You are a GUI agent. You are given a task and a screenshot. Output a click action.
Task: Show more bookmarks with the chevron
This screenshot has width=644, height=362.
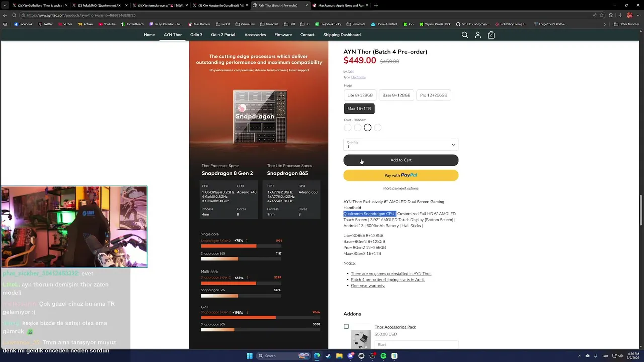(605, 24)
